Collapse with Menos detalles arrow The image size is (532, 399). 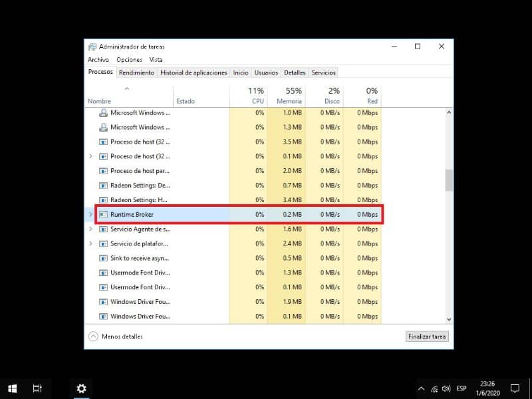coord(93,336)
